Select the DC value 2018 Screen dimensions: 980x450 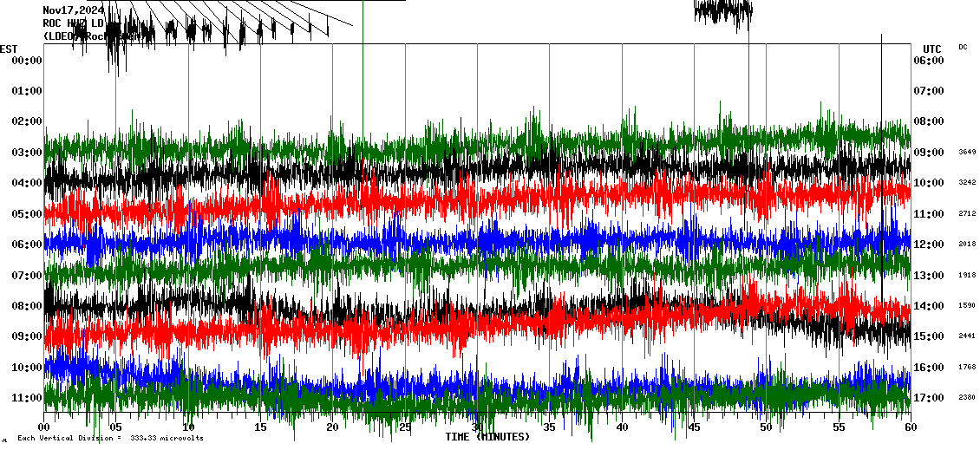[967, 245]
